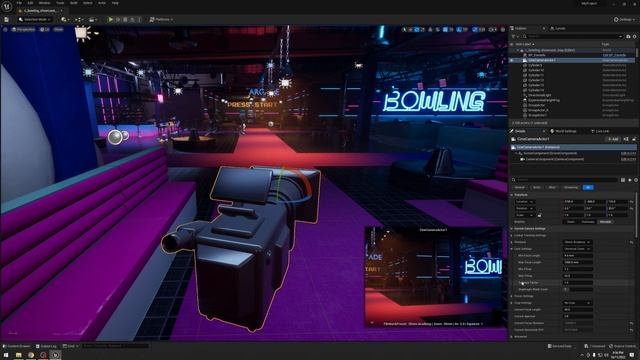Open the File menu

pyautogui.click(x=19, y=3)
